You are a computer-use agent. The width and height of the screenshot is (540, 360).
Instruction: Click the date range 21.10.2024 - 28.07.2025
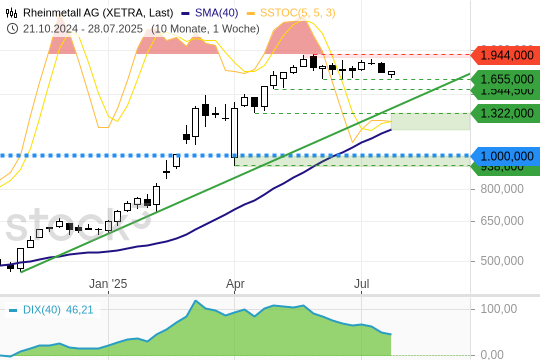click(83, 29)
